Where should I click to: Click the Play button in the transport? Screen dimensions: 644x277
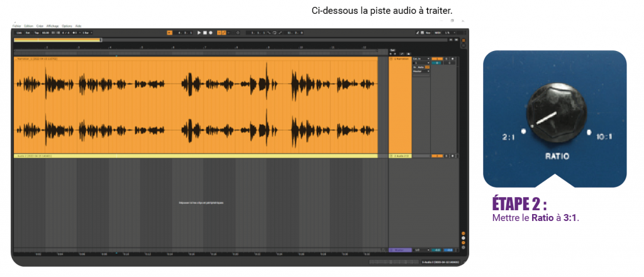[199, 33]
